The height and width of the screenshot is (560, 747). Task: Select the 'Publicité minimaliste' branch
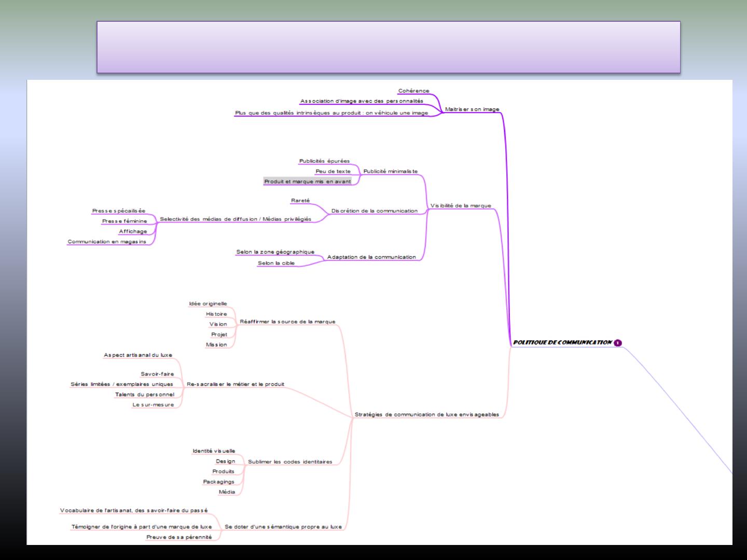click(390, 172)
